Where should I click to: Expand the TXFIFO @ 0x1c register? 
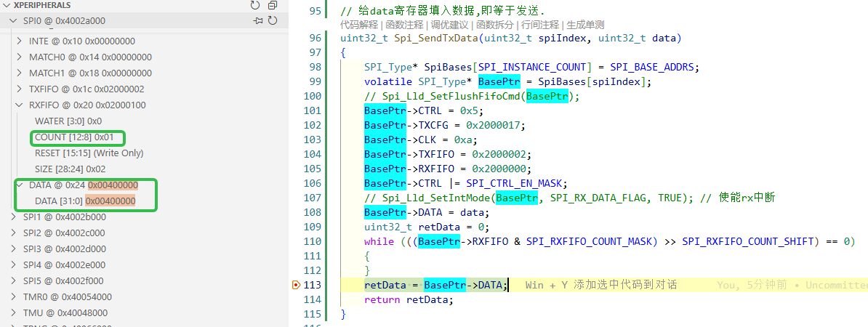(x=20, y=89)
